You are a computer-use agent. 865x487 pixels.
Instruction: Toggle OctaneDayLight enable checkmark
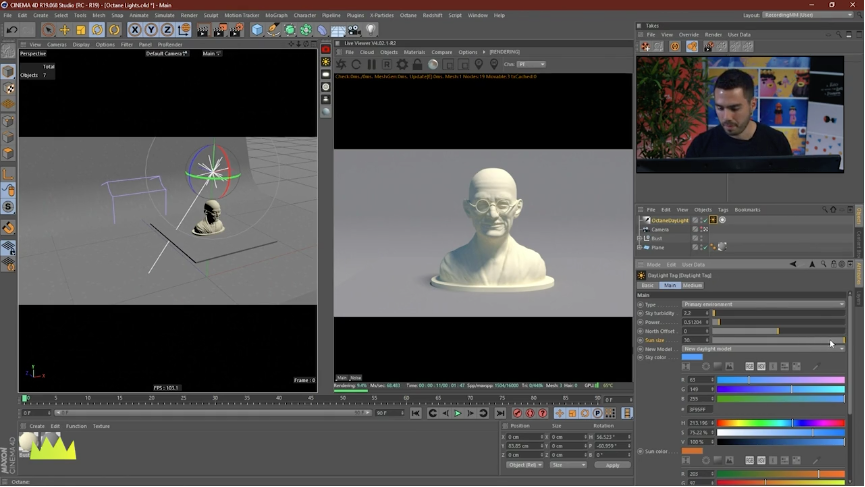point(704,221)
